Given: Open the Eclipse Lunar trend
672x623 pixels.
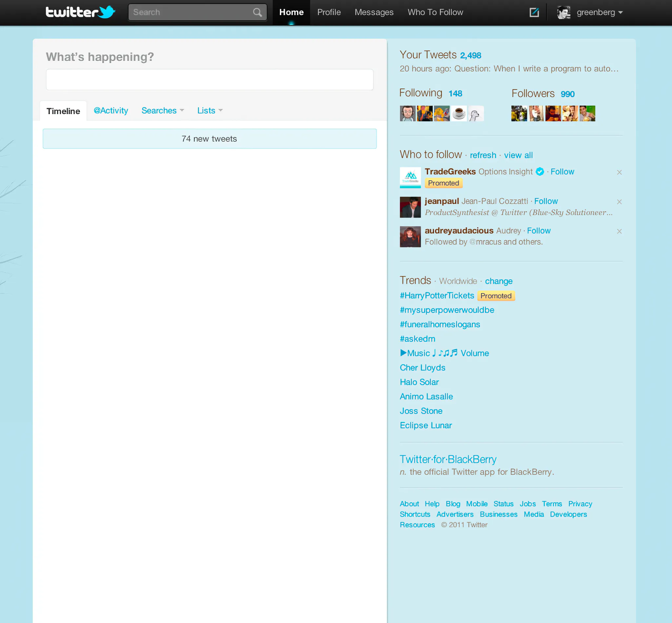Looking at the screenshot, I should (425, 426).
